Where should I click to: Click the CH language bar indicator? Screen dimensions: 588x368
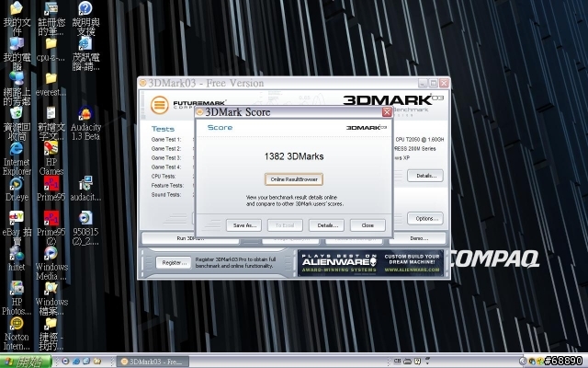[x=398, y=362]
